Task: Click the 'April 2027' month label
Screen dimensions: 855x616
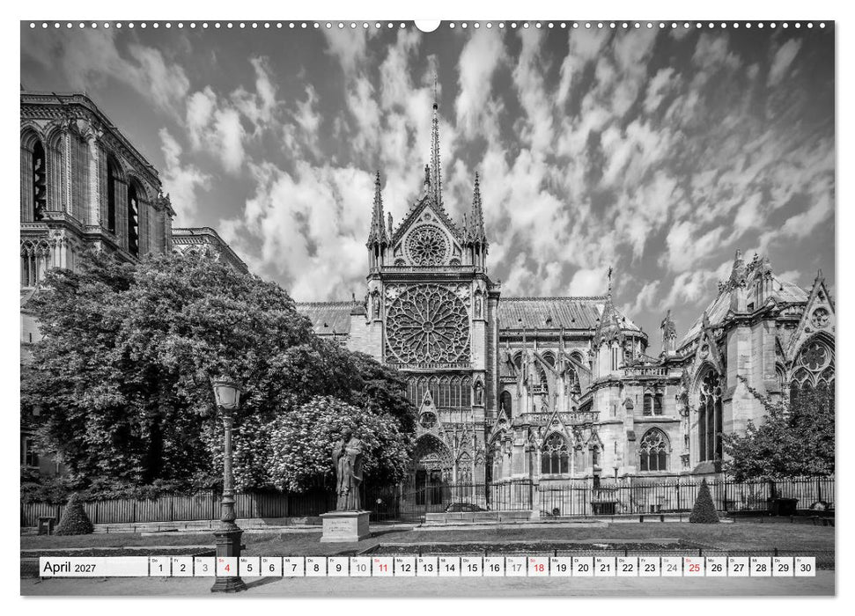Action: (70, 567)
